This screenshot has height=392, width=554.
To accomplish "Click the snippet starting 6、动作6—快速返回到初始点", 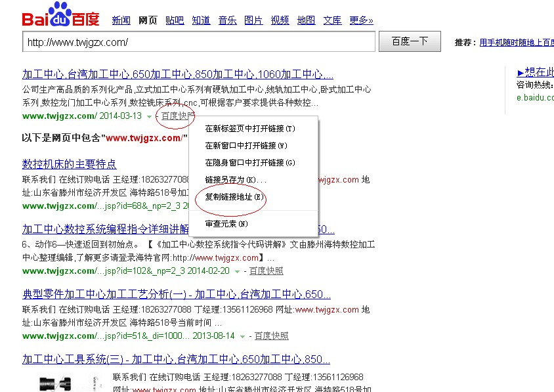I will coord(199,251).
